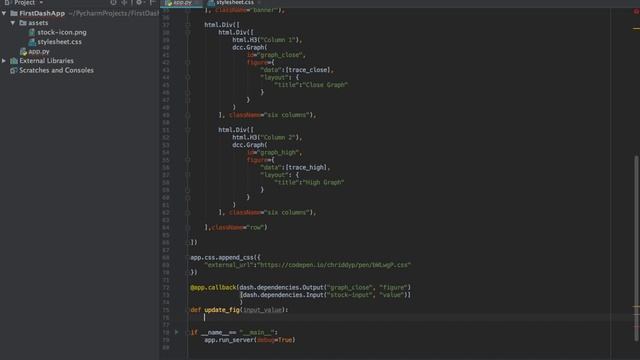
Task: Select the External Libraries row
Action: click(80, 61)
